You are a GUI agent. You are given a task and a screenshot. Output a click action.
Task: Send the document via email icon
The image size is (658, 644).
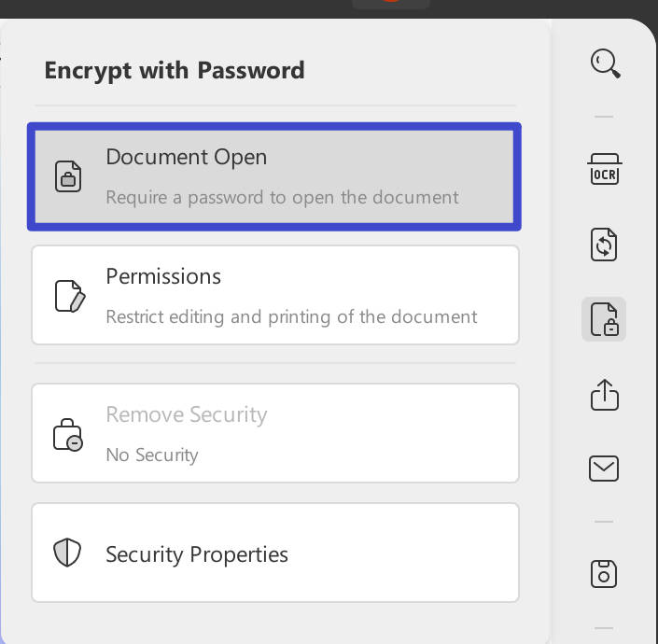(604, 469)
